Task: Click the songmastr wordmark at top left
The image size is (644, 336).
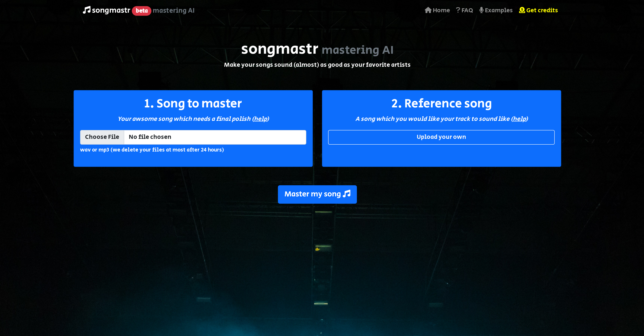Action: [x=111, y=10]
